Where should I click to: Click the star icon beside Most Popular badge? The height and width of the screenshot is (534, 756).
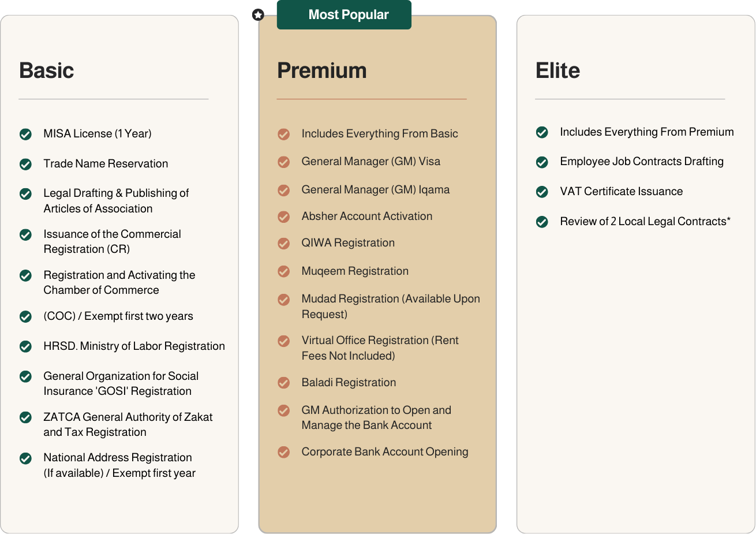pyautogui.click(x=259, y=15)
